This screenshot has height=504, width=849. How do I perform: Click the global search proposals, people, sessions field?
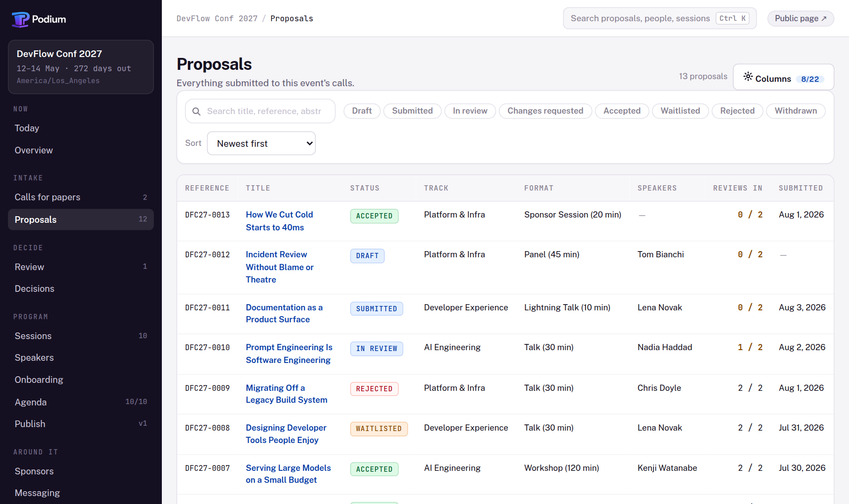[660, 19]
